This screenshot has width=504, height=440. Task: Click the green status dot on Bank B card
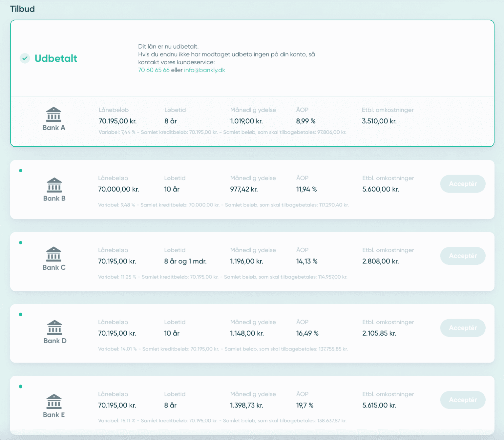point(21,171)
